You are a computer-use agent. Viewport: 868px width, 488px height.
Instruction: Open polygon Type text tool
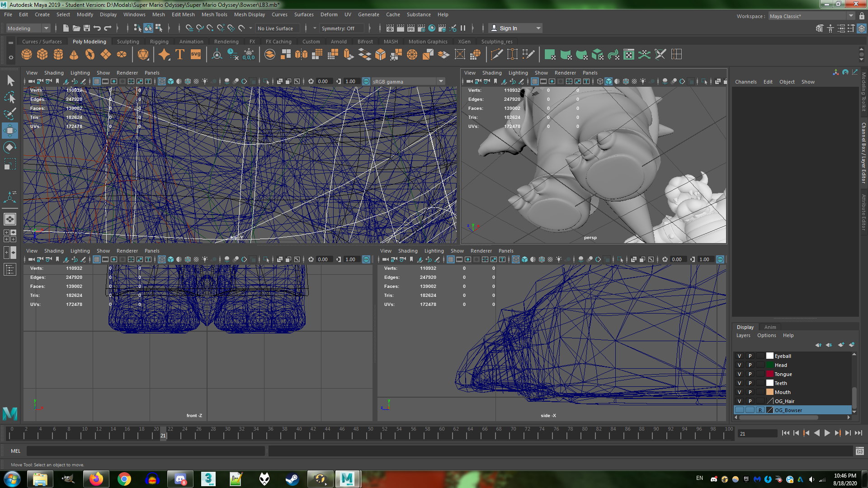pyautogui.click(x=180, y=55)
